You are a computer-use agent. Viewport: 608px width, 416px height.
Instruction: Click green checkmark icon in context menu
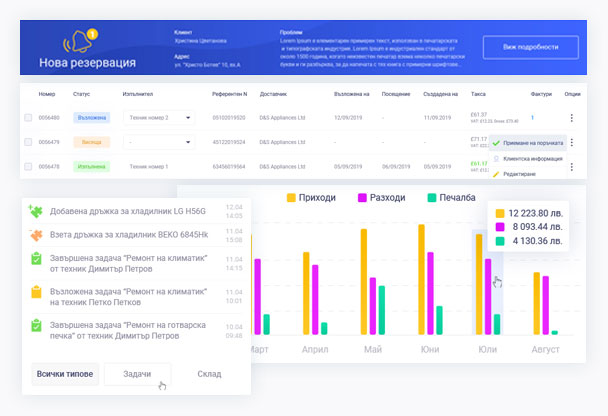pos(496,143)
